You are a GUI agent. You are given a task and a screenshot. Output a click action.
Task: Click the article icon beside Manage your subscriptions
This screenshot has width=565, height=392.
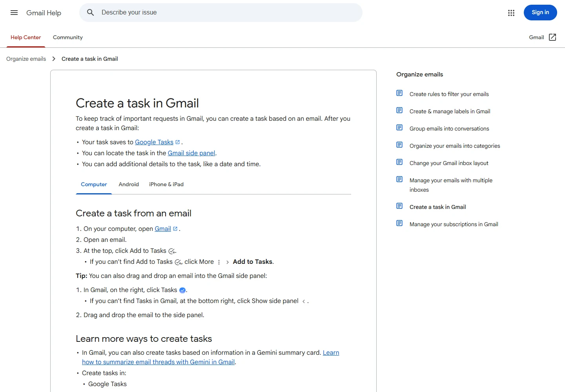399,223
